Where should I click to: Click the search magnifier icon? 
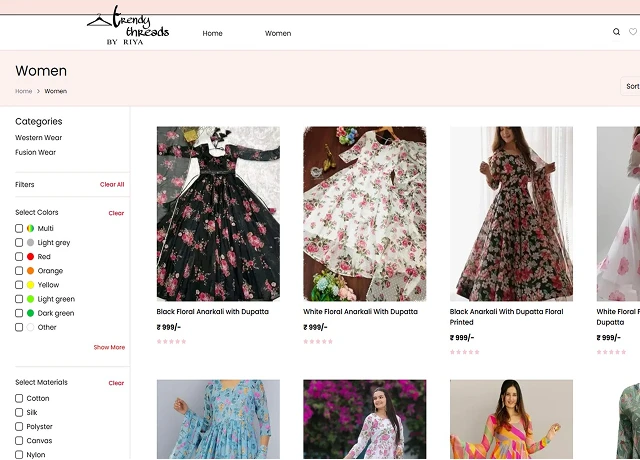(x=616, y=32)
